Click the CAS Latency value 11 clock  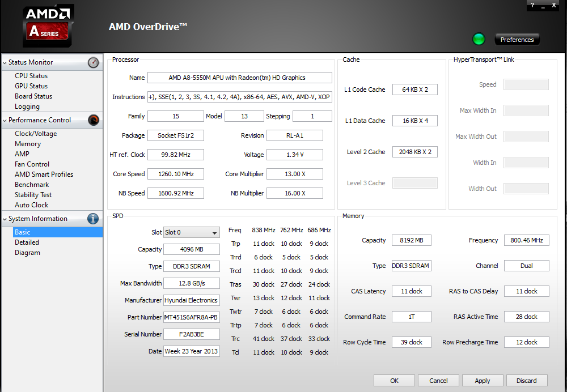[412, 291]
